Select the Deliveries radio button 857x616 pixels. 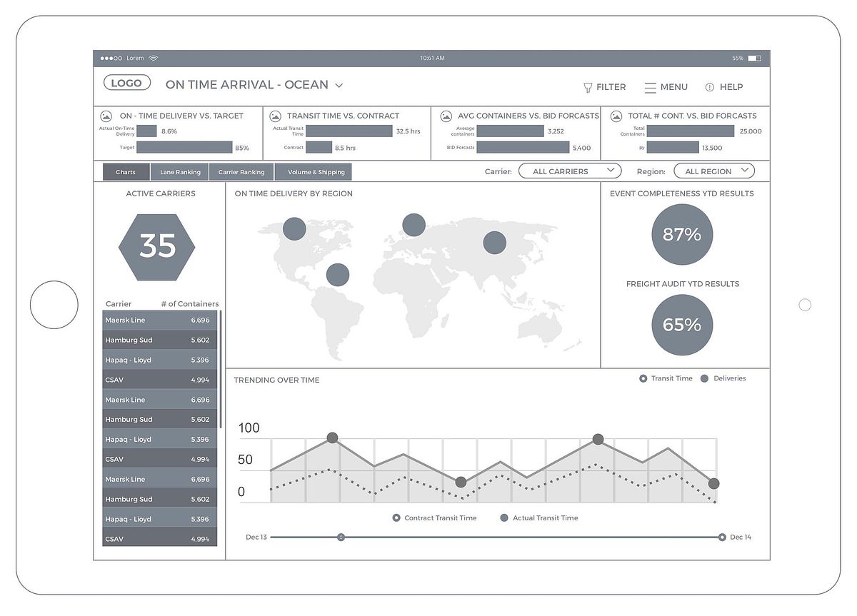(x=705, y=378)
